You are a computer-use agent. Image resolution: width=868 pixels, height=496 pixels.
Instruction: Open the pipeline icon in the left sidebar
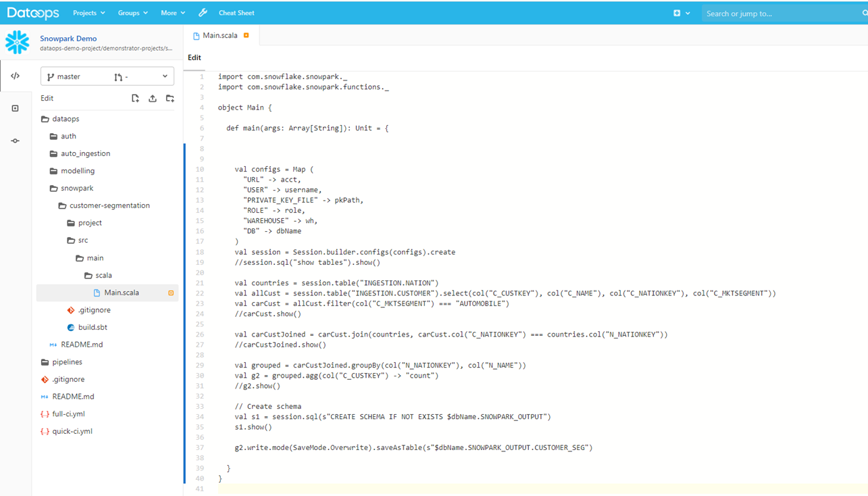coord(15,141)
